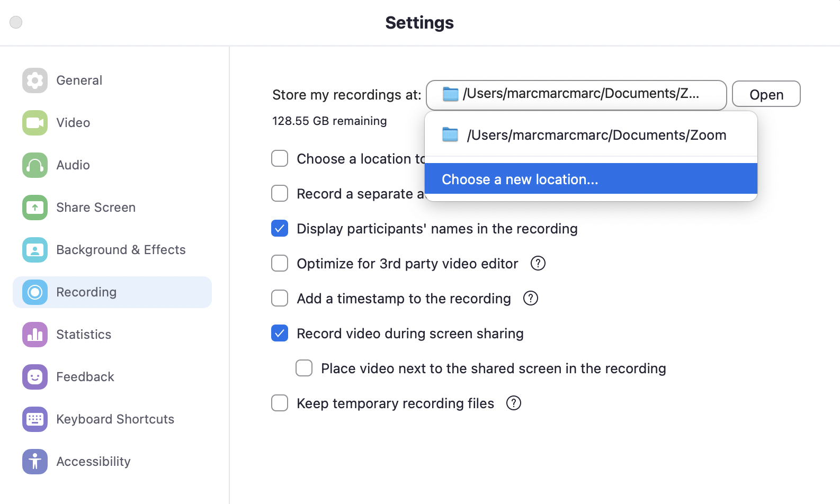Open General settings gear icon
This screenshot has width=840, height=504.
[x=35, y=80]
